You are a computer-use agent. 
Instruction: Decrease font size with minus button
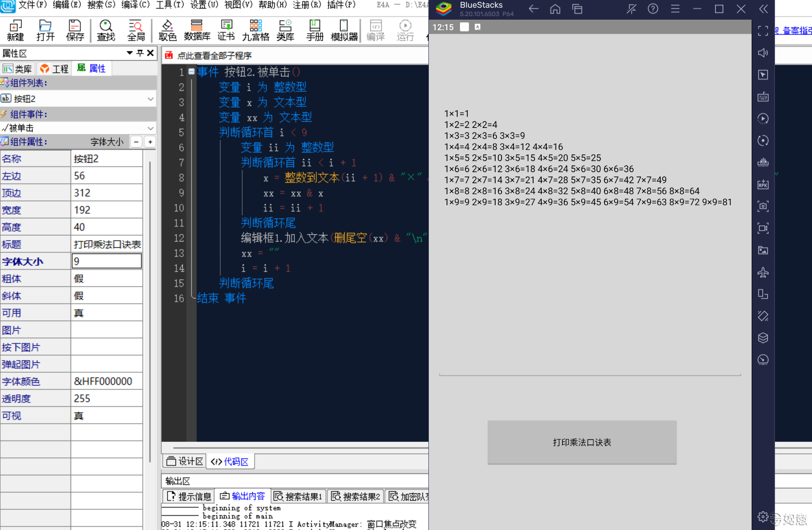pyautogui.click(x=136, y=142)
